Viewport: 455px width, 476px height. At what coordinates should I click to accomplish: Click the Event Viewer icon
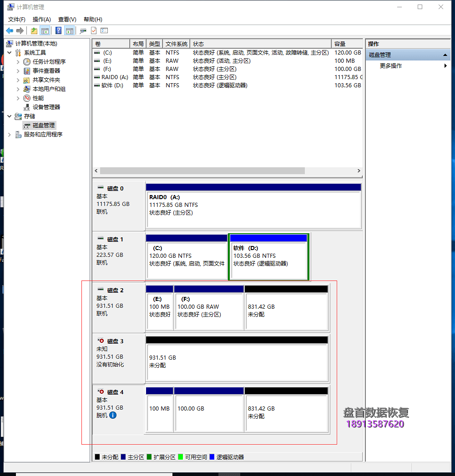coord(27,71)
